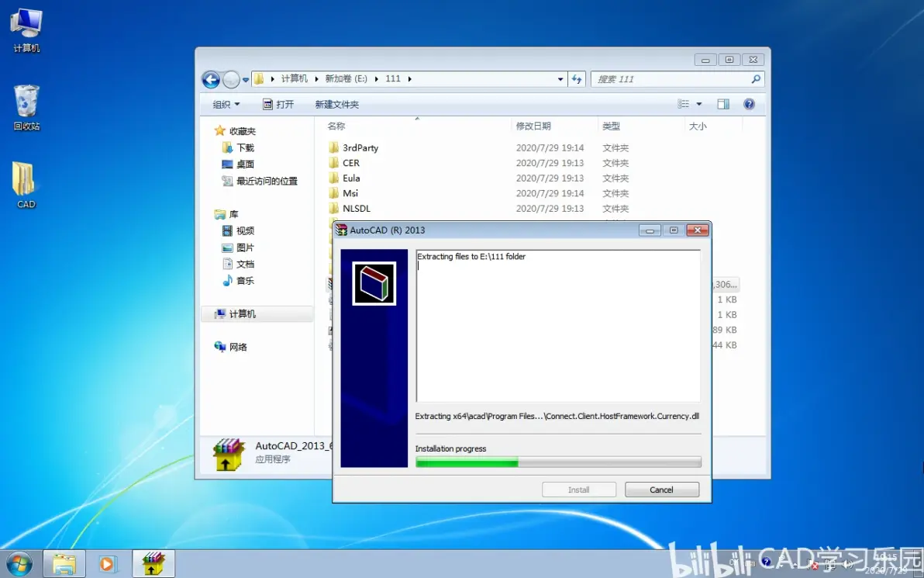Click 新建文件夹 in the toolbar

click(x=336, y=105)
